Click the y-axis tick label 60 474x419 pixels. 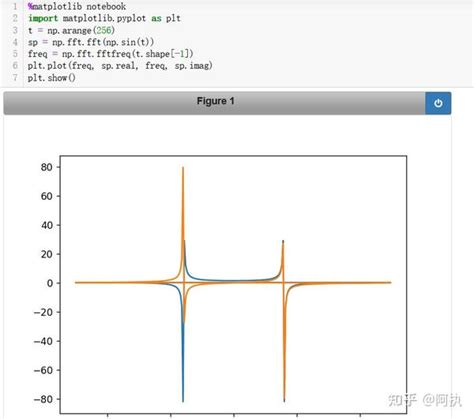[47, 196]
